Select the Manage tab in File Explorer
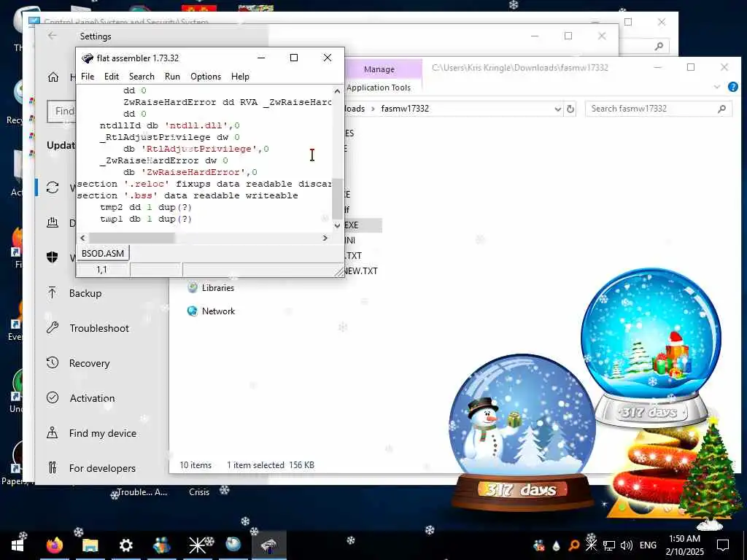The image size is (747, 560). (x=379, y=69)
